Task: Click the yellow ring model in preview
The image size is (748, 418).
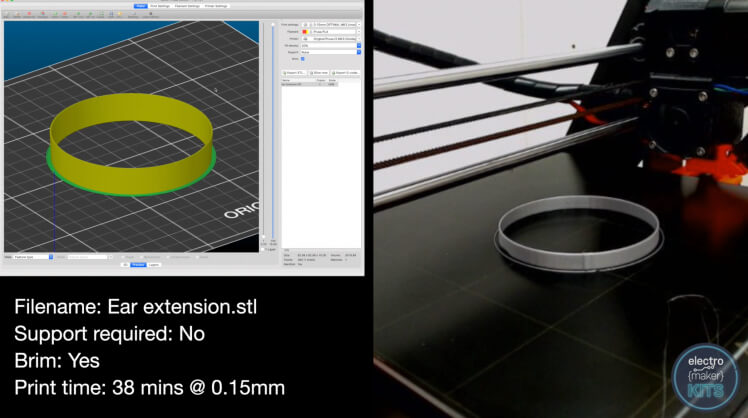Action: (131, 179)
